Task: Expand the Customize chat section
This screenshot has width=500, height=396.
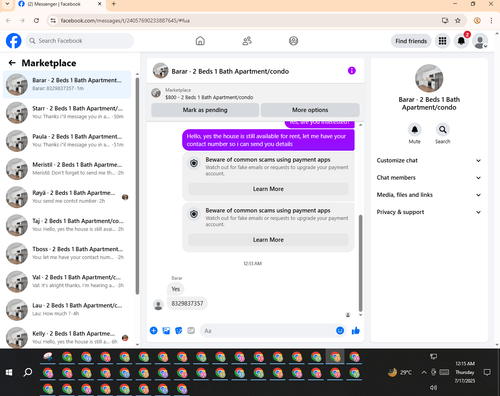Action: 429,160
